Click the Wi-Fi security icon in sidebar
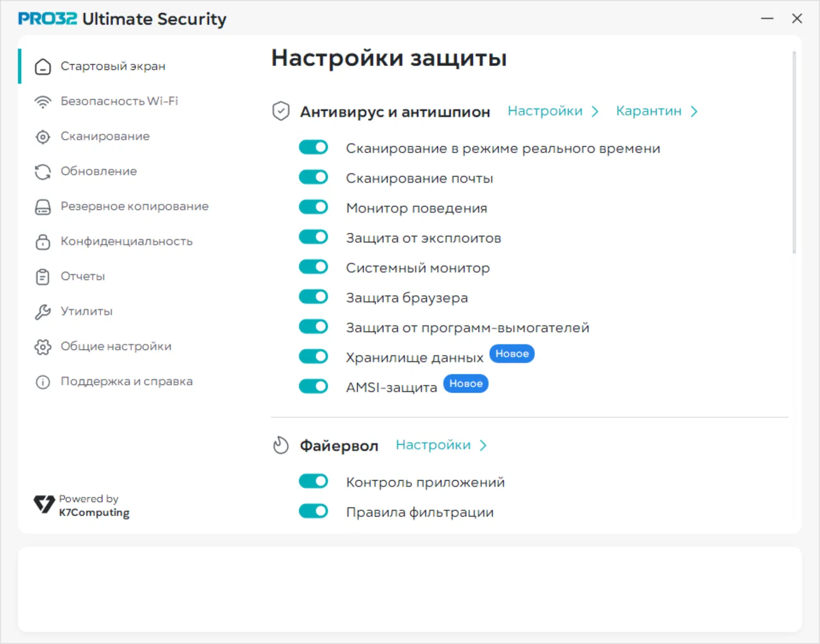This screenshot has width=820, height=644. 43,102
